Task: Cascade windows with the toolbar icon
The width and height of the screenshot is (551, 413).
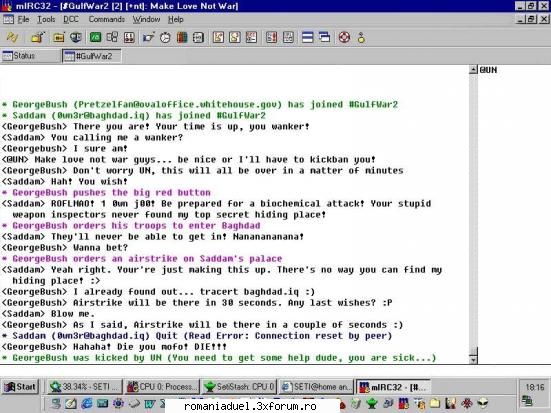Action: tap(324, 37)
